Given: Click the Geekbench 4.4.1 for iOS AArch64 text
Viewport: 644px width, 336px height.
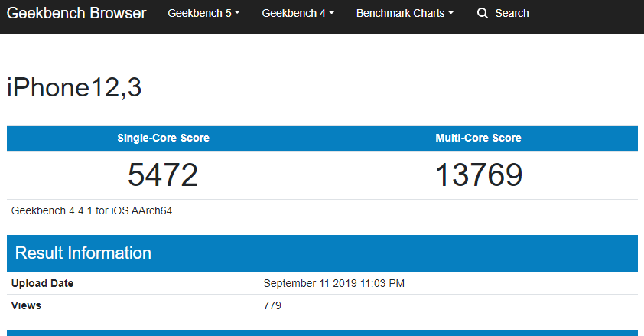Looking at the screenshot, I should [92, 210].
